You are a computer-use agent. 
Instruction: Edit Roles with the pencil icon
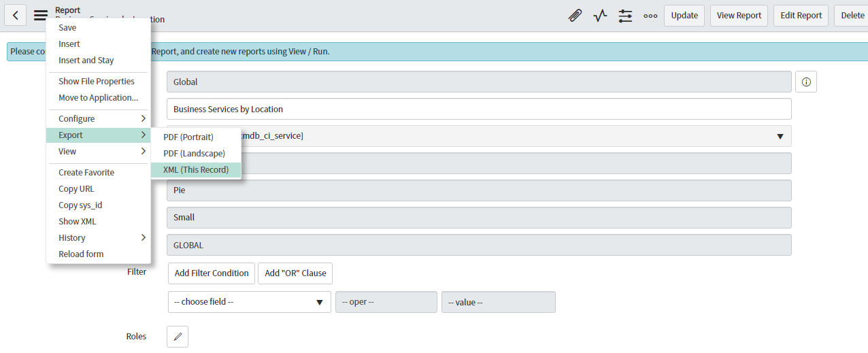[x=178, y=337]
